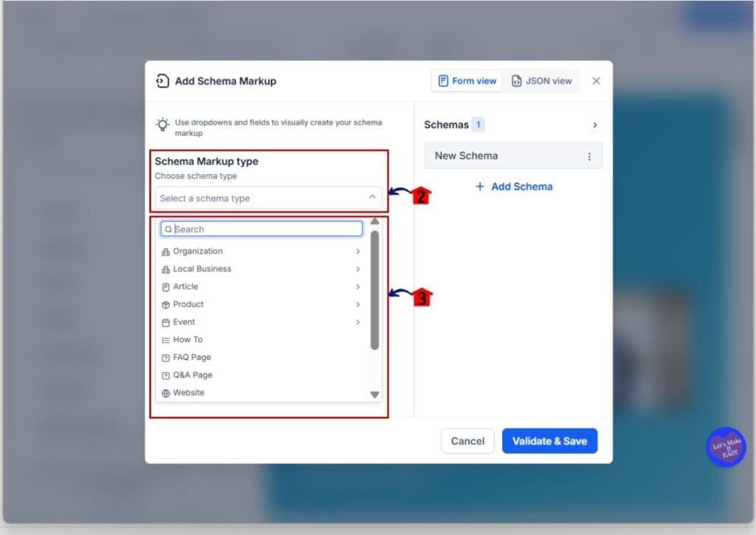Click the Validate & Save button

[549, 441]
